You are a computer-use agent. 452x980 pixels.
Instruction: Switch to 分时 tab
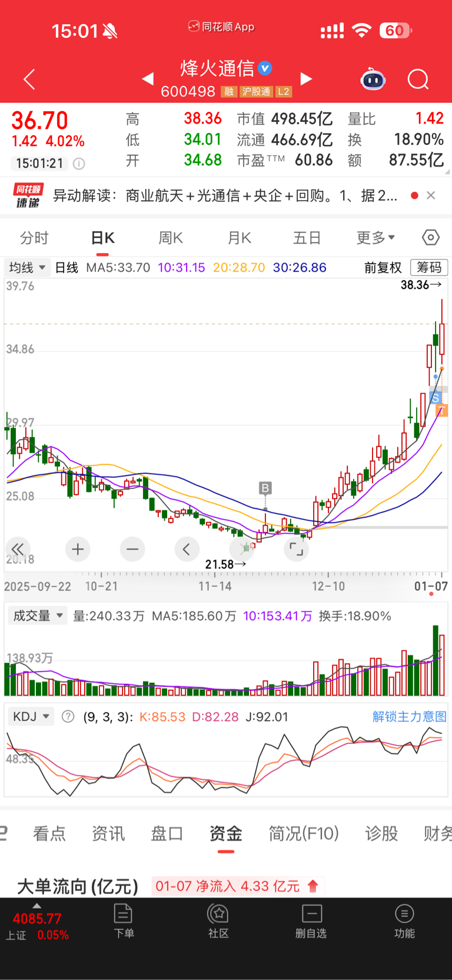34,238
